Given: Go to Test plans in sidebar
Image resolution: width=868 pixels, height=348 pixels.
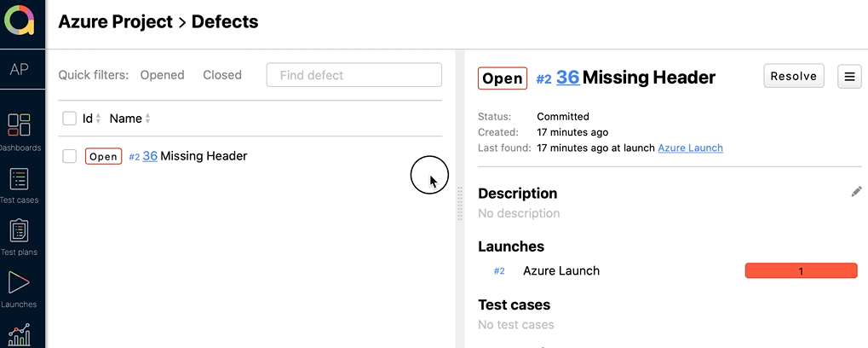Looking at the screenshot, I should point(19,231).
